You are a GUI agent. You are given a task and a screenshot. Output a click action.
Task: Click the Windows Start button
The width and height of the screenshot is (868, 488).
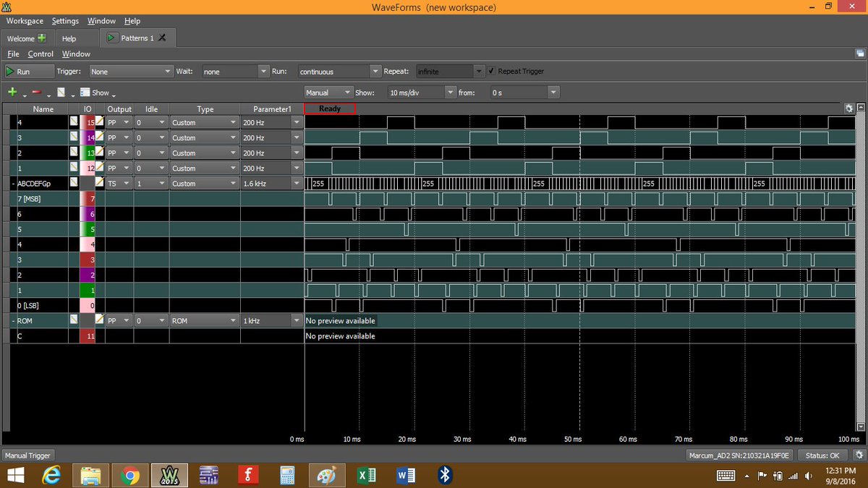click(x=14, y=475)
